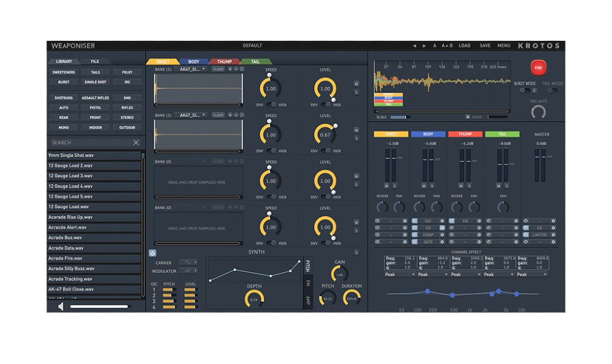Toggle power for Master LIMITER effect
Viewport: 612px width, 364px height.
coord(526,235)
